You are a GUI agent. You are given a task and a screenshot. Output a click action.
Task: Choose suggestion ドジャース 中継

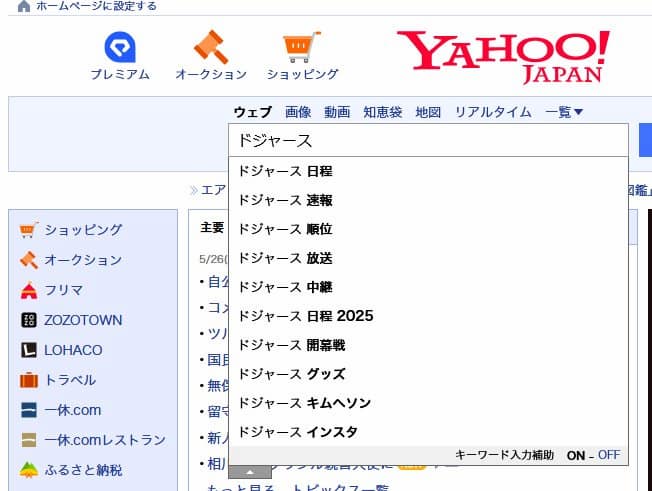point(428,287)
